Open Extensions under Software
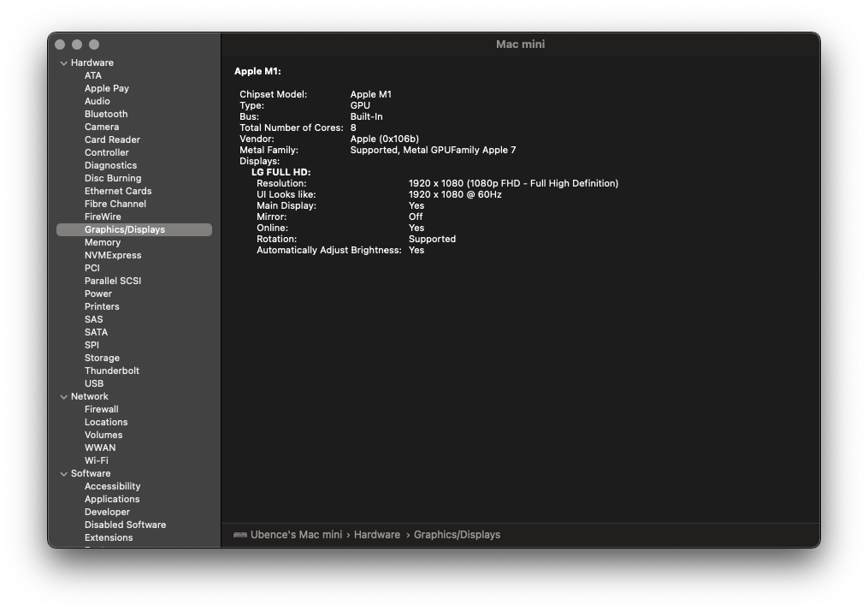 109,537
